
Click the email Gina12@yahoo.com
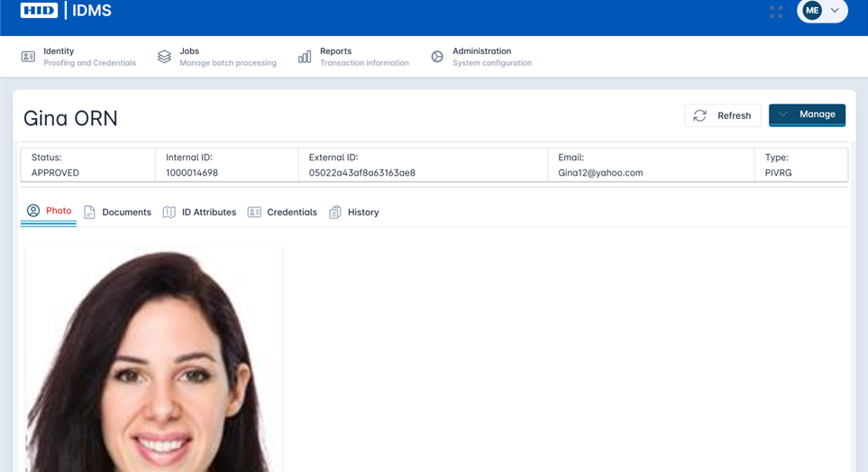tap(600, 173)
